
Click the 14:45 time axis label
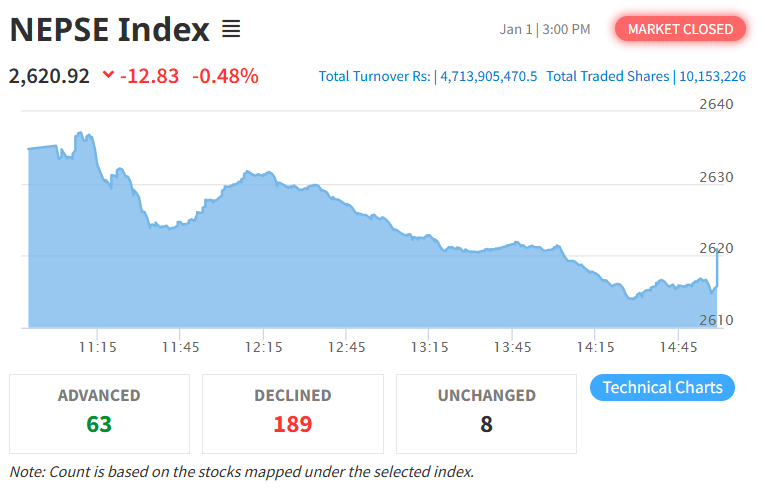click(678, 347)
